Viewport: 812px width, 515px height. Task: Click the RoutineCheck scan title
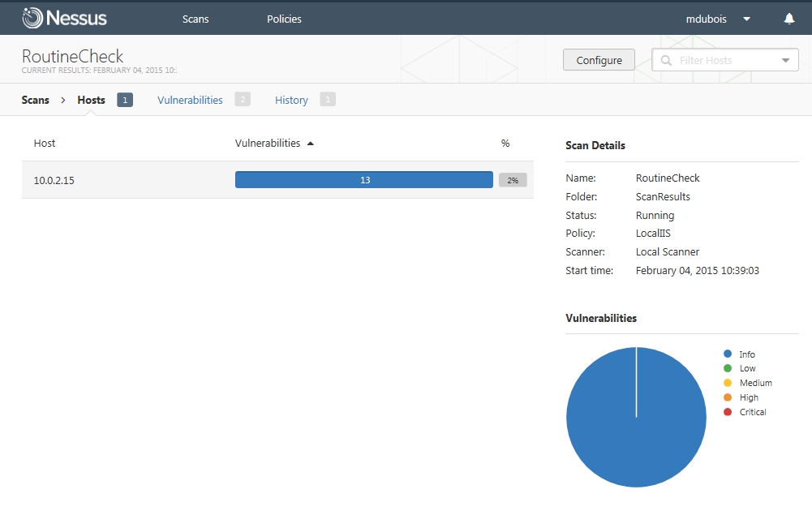coord(72,56)
